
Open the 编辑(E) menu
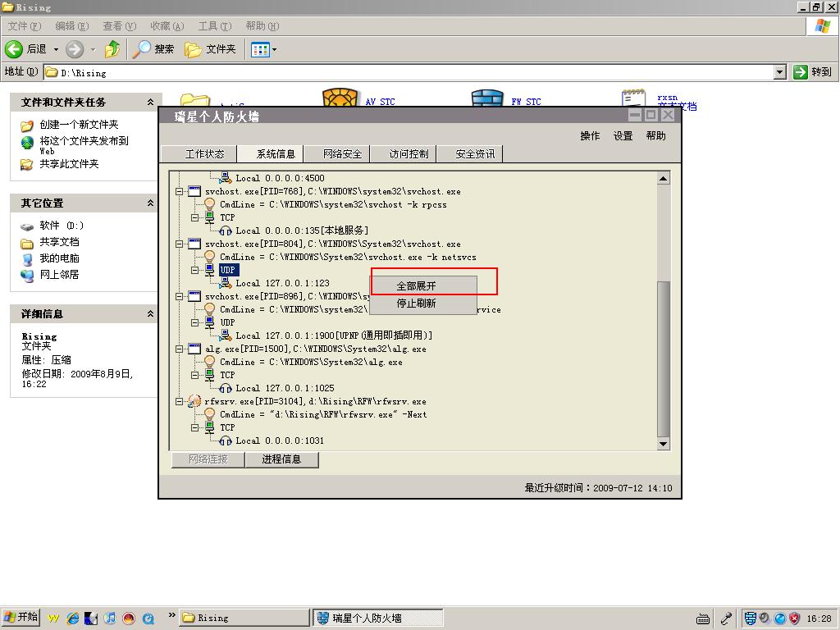click(x=72, y=25)
